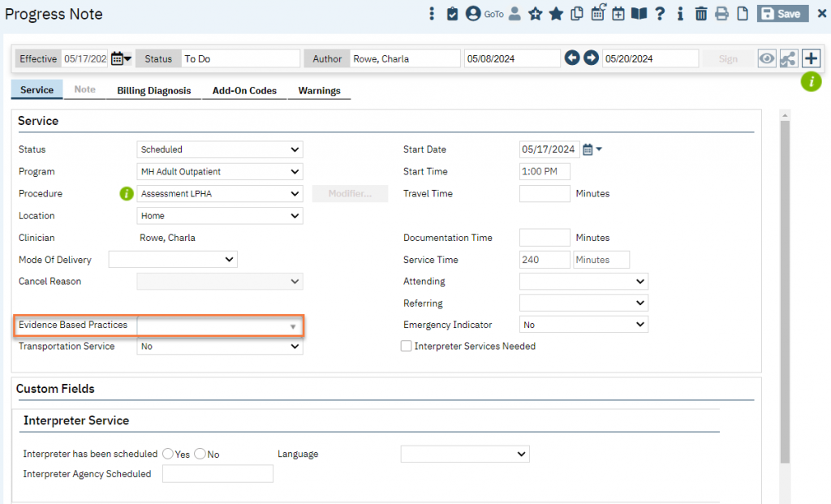Click the Service Time field showing 240
Viewport: 831px width, 504px height.
click(545, 259)
